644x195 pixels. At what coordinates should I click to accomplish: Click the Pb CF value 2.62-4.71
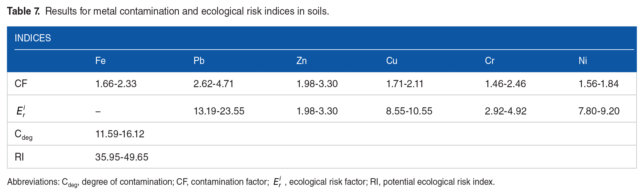(213, 84)
